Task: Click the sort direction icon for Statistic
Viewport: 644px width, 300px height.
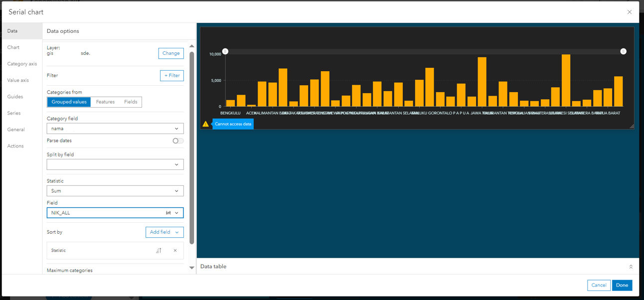Action: click(159, 251)
